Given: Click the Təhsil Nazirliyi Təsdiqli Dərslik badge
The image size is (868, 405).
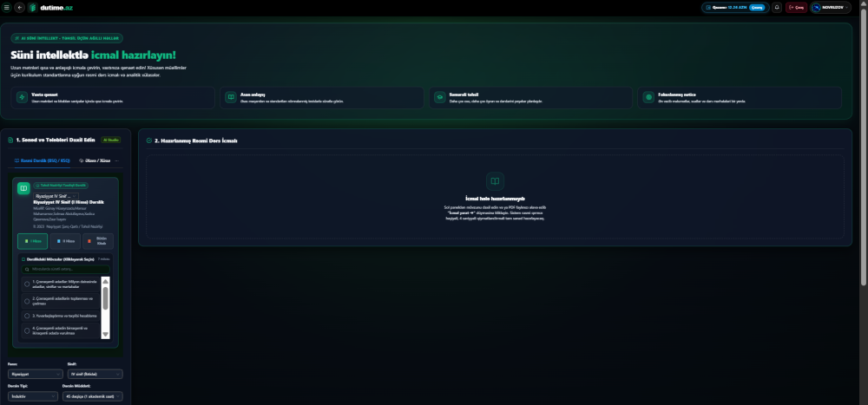Looking at the screenshot, I should click(61, 186).
